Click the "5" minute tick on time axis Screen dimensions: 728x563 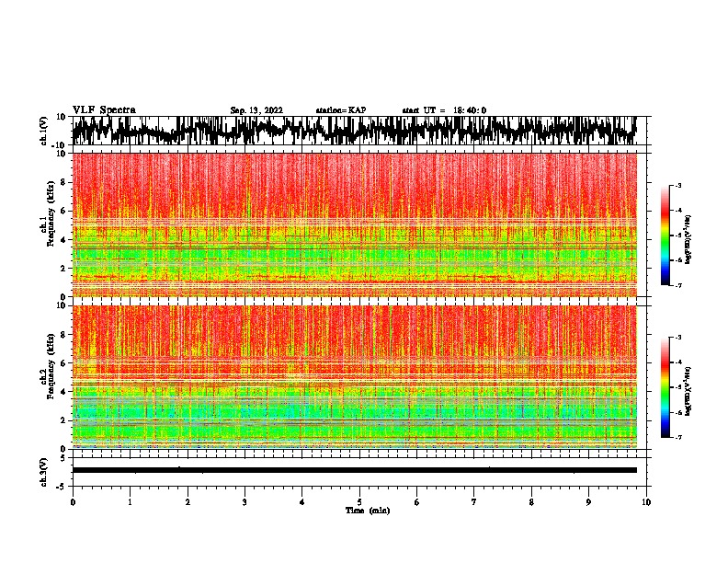pos(359,502)
